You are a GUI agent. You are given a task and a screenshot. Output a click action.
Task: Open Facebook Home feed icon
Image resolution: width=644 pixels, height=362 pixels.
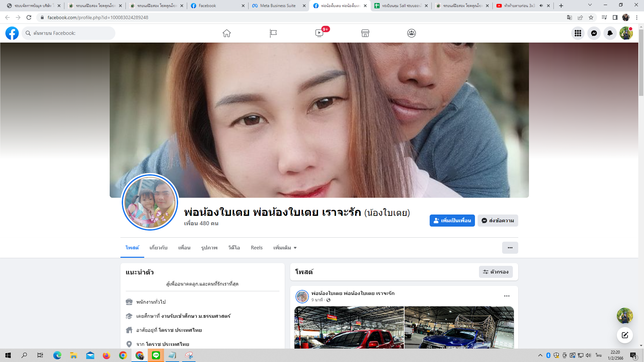click(x=227, y=33)
